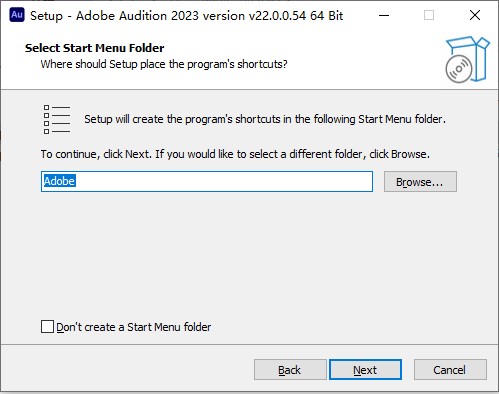
Task: Cancel the Audition setup
Action: click(x=450, y=370)
